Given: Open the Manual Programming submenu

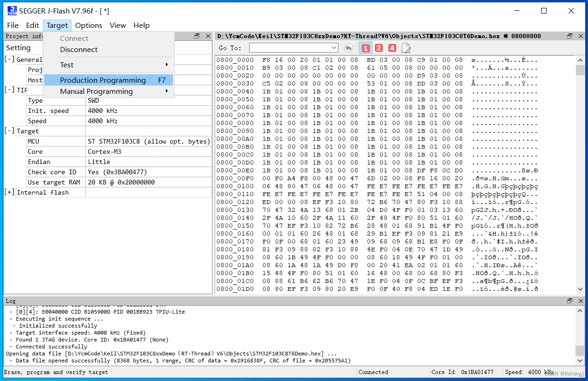Looking at the screenshot, I should coord(109,92).
